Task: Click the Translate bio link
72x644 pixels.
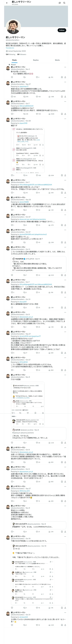Action: coord(10,48)
